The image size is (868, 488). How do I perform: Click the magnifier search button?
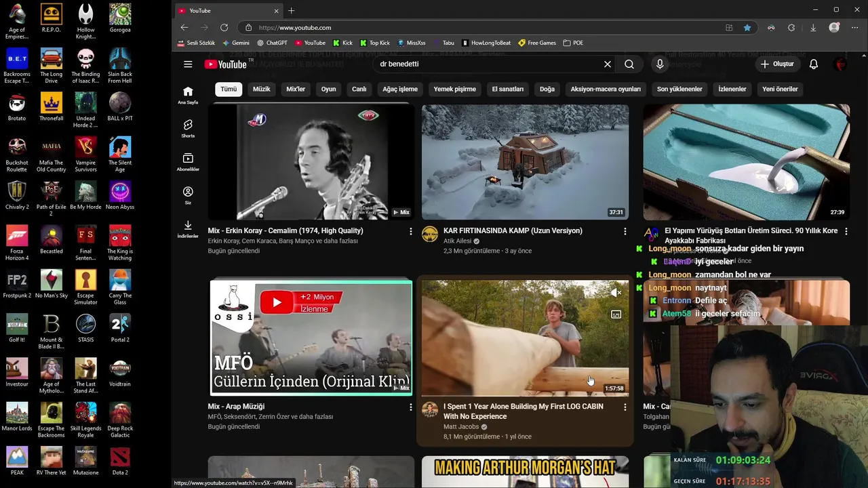click(x=629, y=64)
